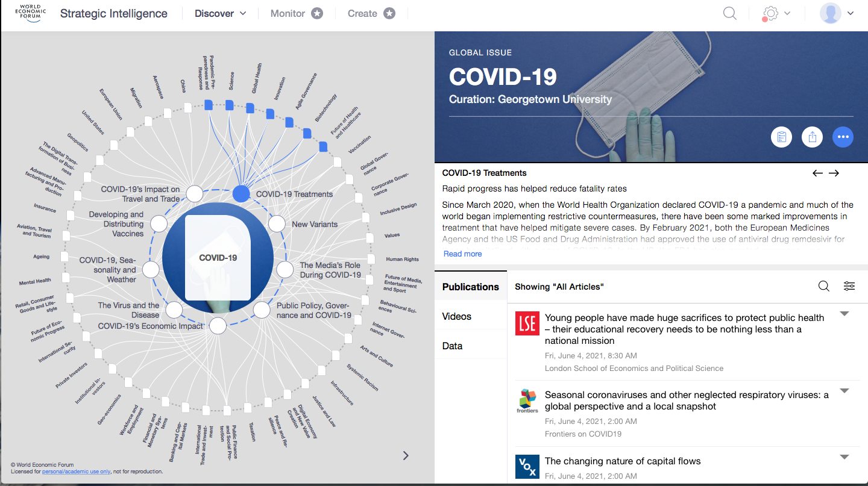This screenshot has height=486, width=868.
Task: Click the star icon next to Monitor
Action: (317, 13)
